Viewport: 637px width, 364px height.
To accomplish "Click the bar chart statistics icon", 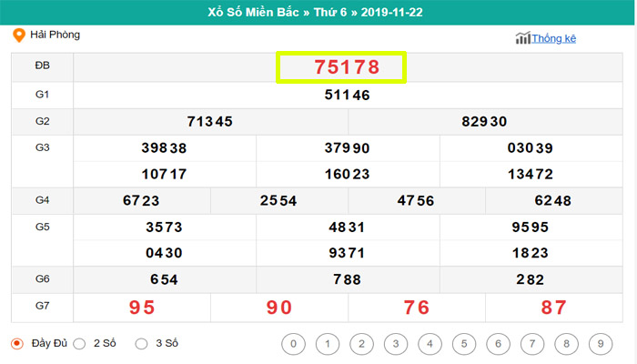I will click(x=522, y=38).
